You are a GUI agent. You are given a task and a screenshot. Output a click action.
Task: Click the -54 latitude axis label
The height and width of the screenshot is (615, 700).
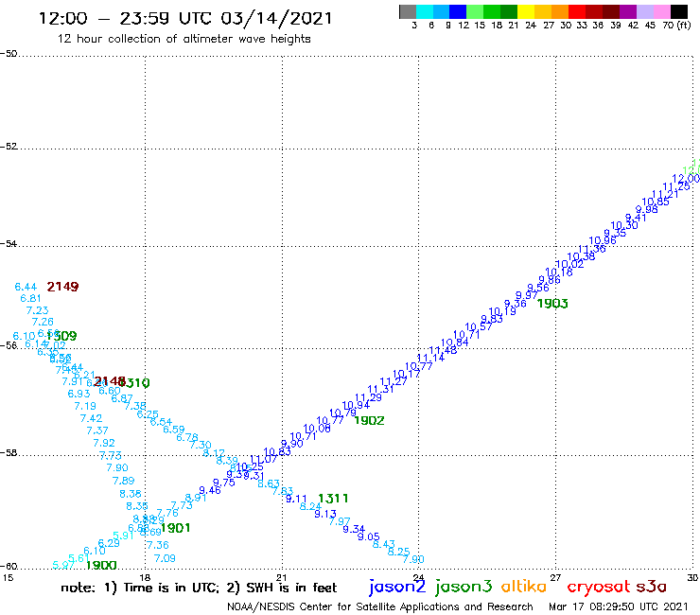point(9,244)
